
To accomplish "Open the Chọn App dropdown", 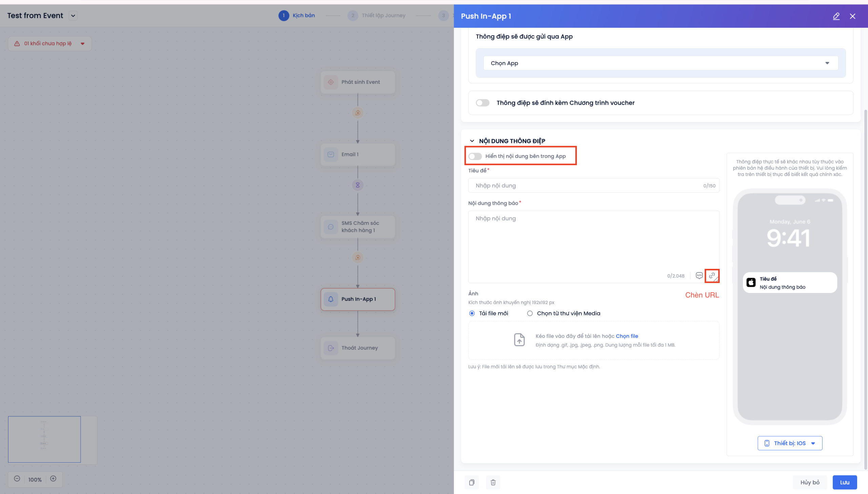I will (660, 63).
